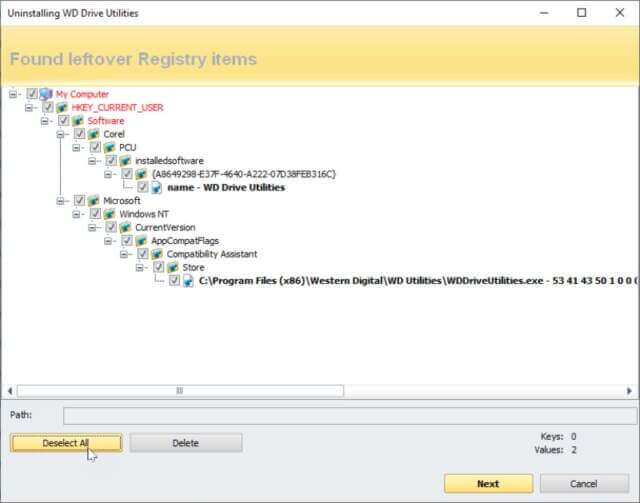Collapse the Corel node
This screenshot has width=640, height=503.
point(60,134)
